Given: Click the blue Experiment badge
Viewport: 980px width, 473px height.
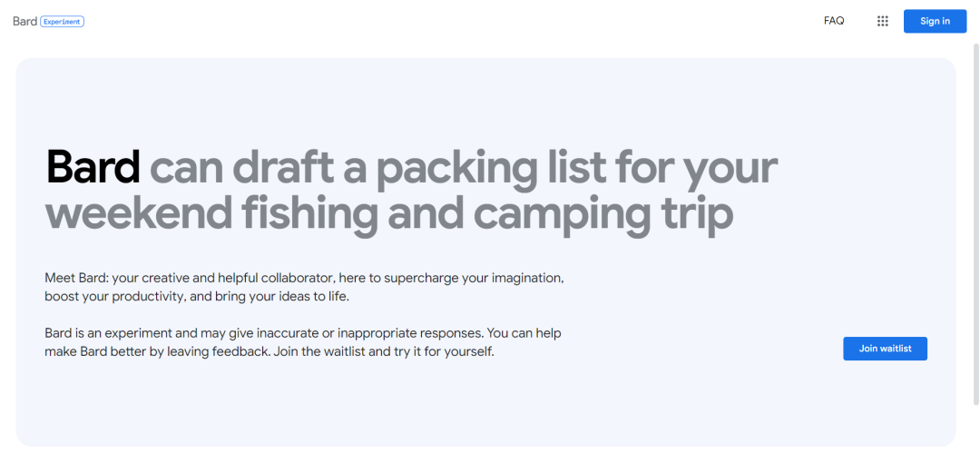Looking at the screenshot, I should click(x=63, y=21).
